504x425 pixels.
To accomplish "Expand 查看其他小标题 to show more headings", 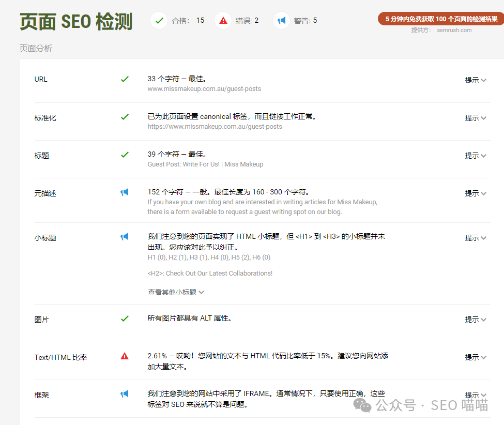I will pyautogui.click(x=176, y=292).
